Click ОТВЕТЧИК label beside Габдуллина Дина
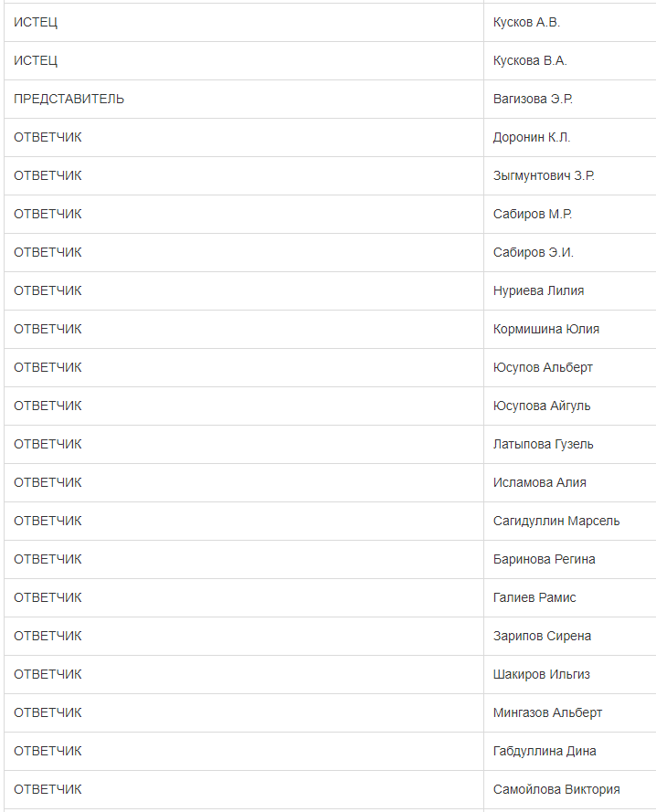The height and width of the screenshot is (812, 656). [48, 751]
